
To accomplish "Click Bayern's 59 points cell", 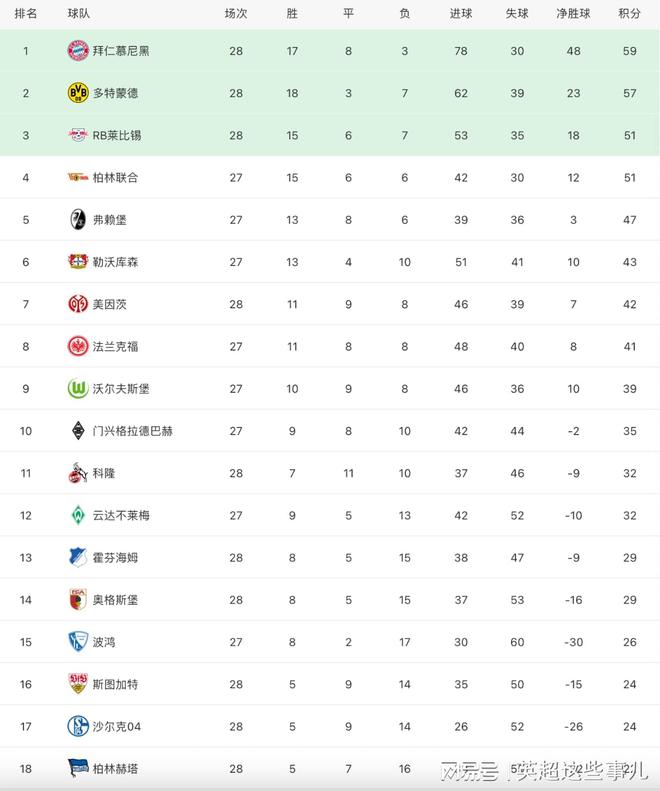I will pos(629,51).
